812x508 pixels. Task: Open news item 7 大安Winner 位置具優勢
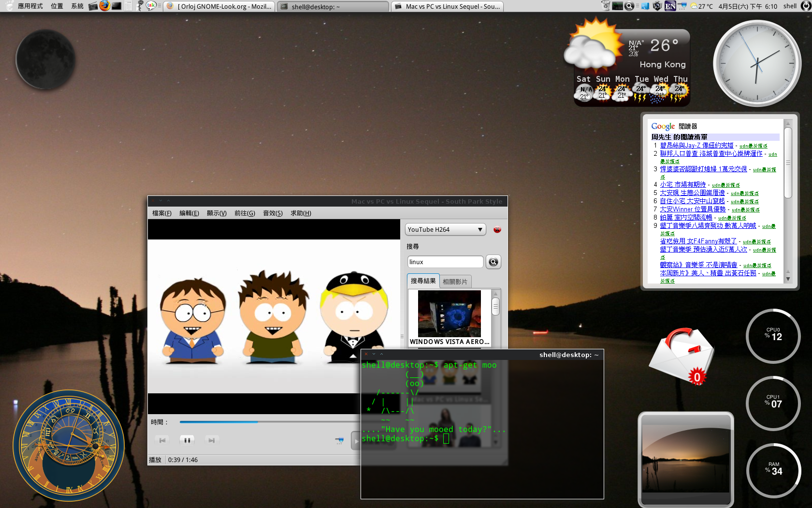(693, 209)
